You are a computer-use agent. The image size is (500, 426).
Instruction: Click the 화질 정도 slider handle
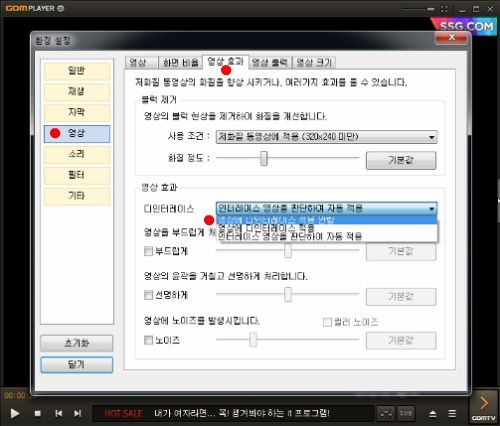(x=264, y=158)
